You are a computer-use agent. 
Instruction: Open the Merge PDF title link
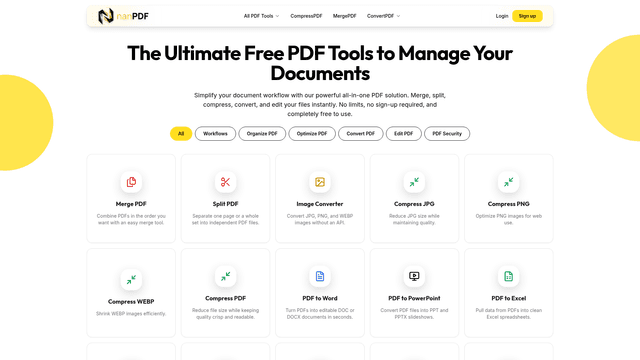coord(131,204)
